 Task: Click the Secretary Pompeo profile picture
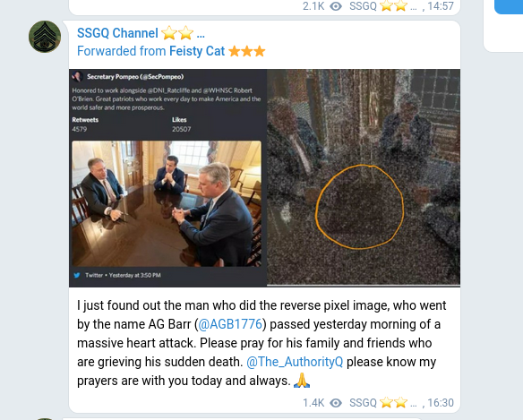pyautogui.click(x=77, y=77)
